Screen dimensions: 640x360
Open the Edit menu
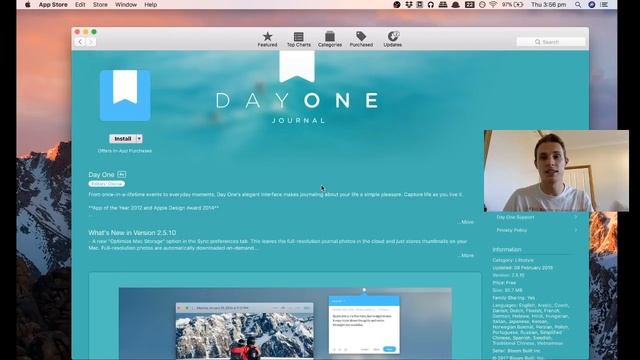(x=80, y=4)
